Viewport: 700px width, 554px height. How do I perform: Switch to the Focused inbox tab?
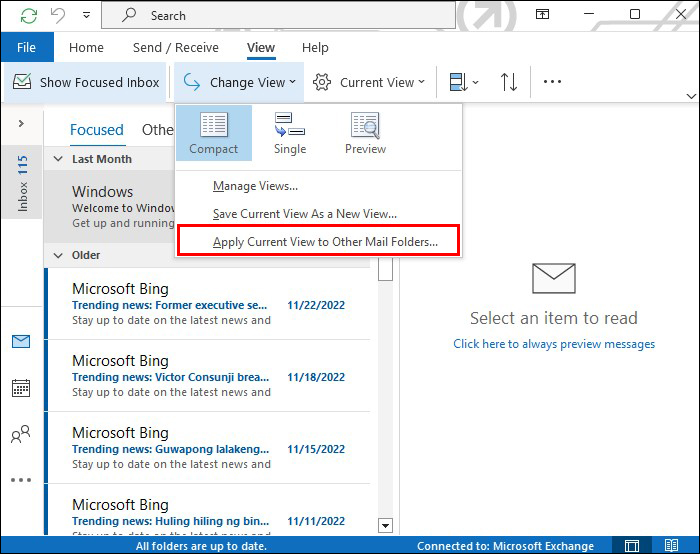tap(97, 130)
